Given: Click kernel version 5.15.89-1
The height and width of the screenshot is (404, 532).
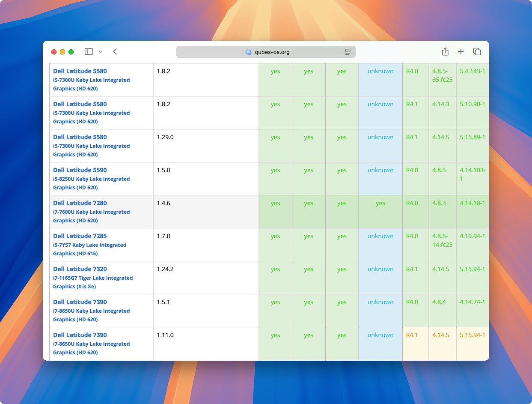Looking at the screenshot, I should (473, 137).
